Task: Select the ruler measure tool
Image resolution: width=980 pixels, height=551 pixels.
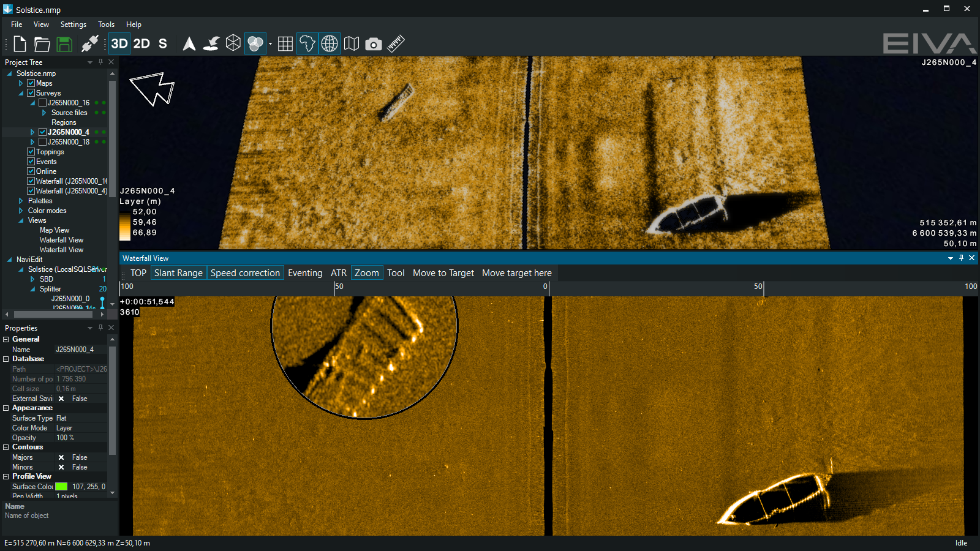Action: click(x=396, y=43)
